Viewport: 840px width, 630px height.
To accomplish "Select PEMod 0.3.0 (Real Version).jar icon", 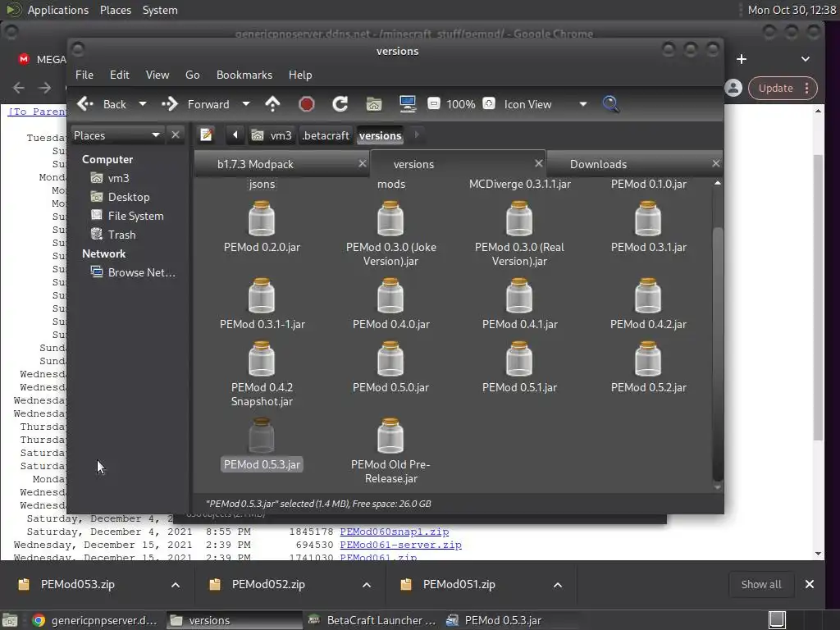I will pyautogui.click(x=519, y=218).
